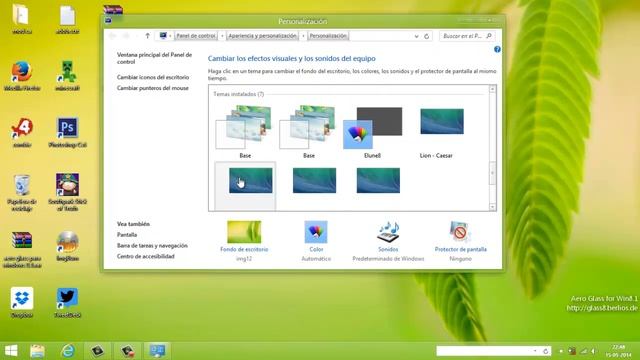This screenshot has width=640, height=360.
Task: Select the highlighted theme under the cursor
Action: (x=245, y=186)
